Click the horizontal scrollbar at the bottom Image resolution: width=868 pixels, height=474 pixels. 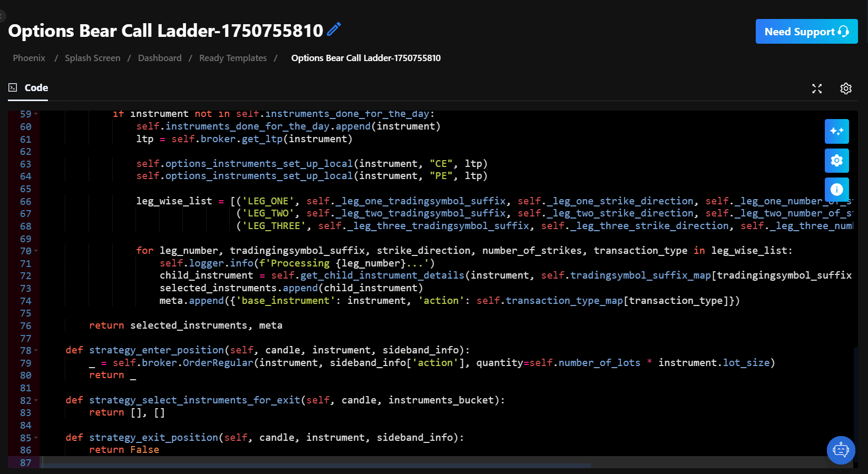tap(316, 466)
